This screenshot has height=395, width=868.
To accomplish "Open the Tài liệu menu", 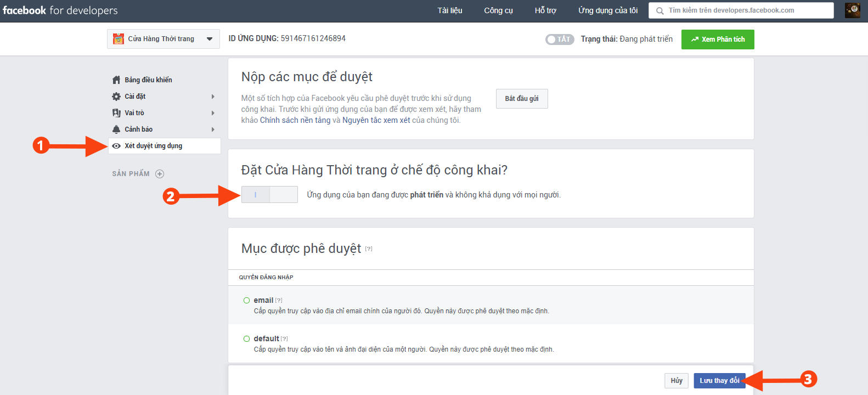I will [x=449, y=10].
